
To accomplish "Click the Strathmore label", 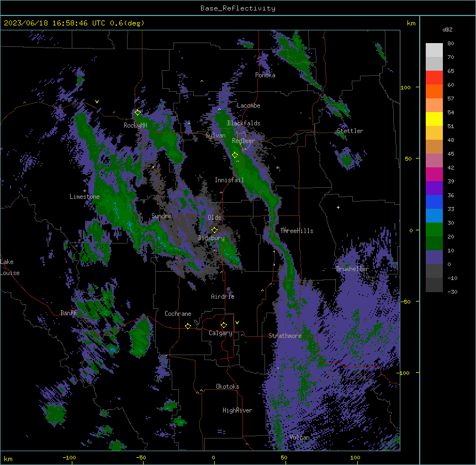I will (285, 336).
